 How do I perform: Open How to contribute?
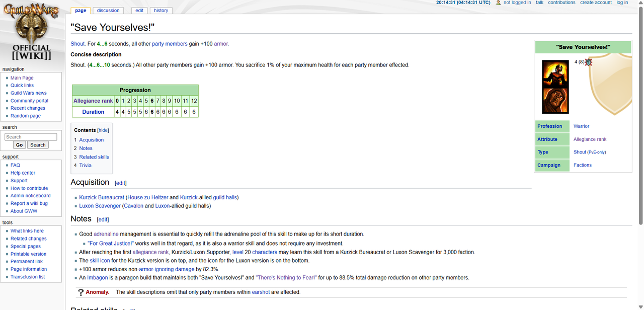[29, 188]
